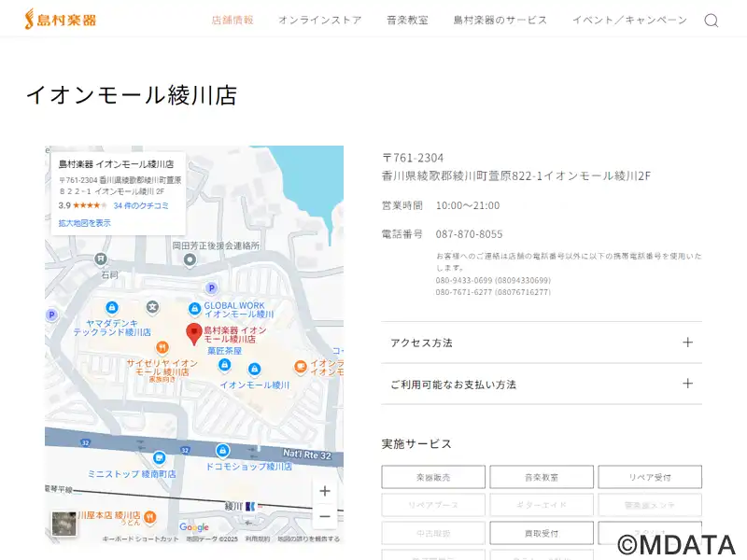Click the 音楽教室 service button

[542, 477]
